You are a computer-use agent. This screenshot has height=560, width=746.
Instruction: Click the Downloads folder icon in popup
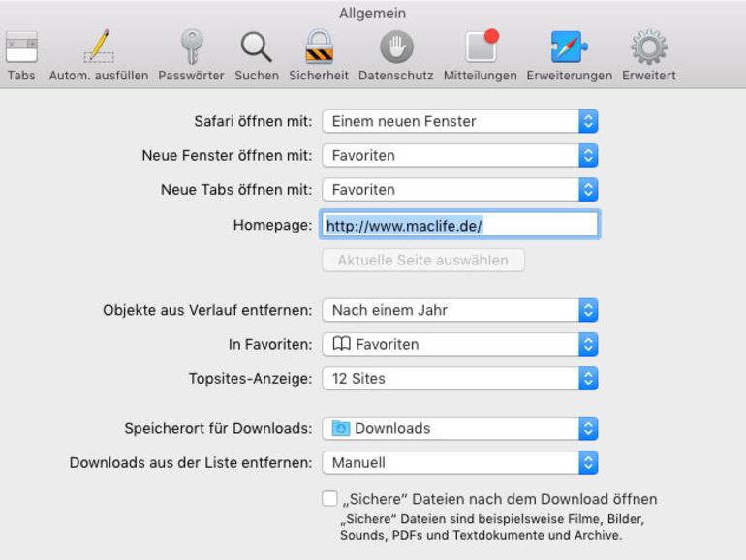341,428
